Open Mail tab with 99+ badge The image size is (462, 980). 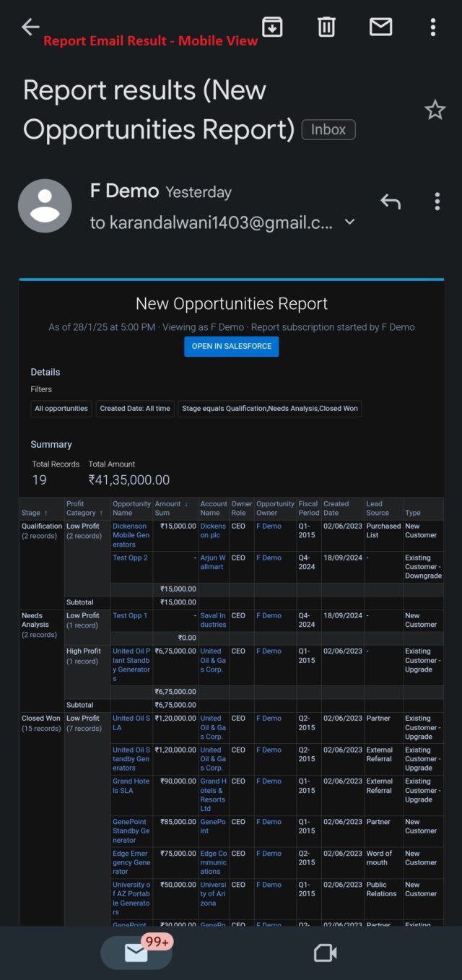[137, 953]
